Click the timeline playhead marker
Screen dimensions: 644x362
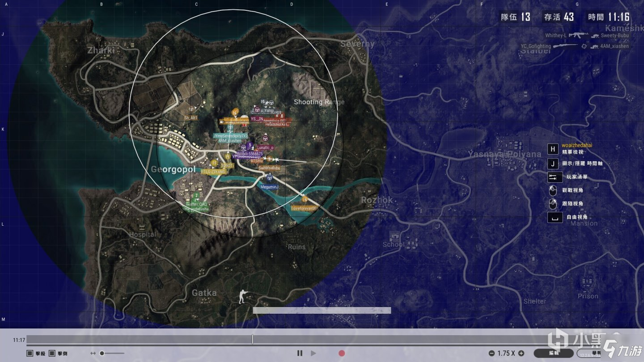coord(252,339)
